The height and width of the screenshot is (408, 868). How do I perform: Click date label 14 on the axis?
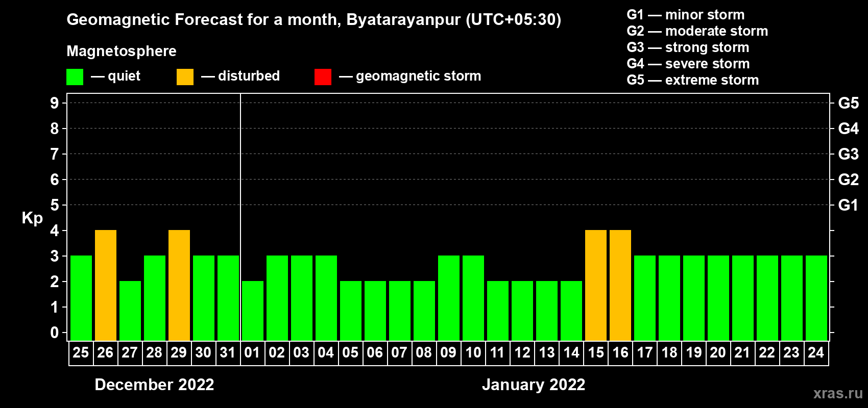(571, 353)
